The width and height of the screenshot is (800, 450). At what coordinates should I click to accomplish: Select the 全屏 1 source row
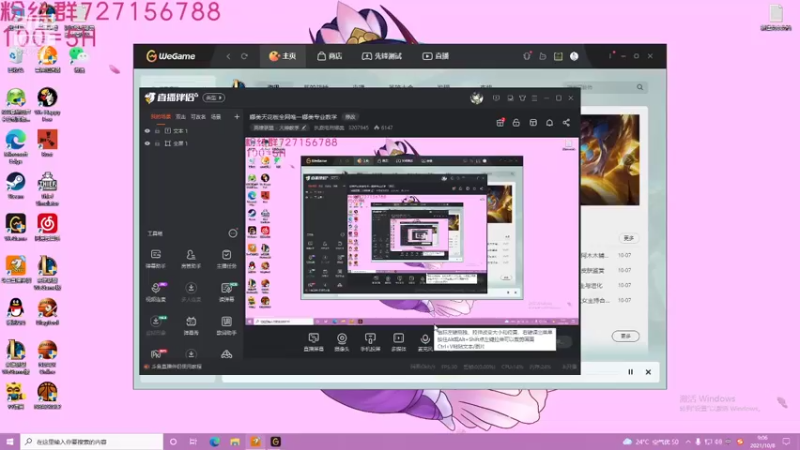tap(191, 144)
